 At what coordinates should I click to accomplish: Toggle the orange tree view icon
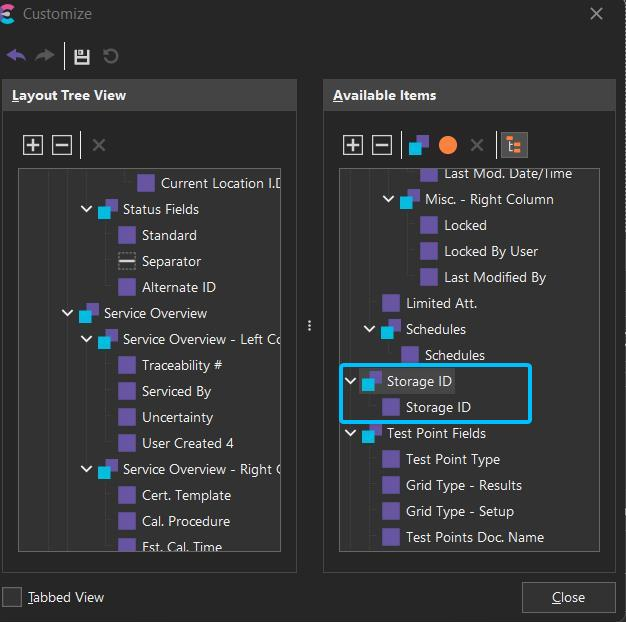514,145
